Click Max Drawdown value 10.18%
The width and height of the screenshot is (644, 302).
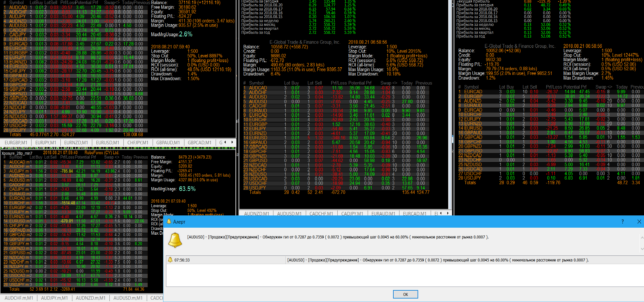click(x=394, y=74)
